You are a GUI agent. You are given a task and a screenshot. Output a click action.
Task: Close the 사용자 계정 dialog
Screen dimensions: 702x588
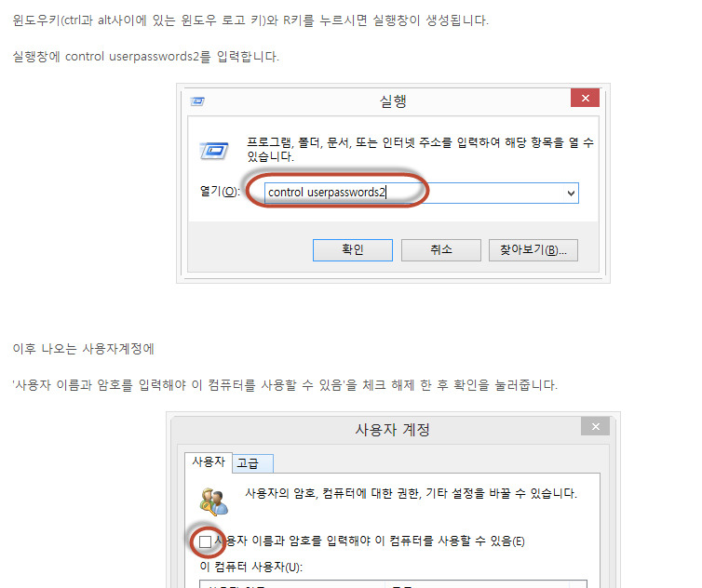click(595, 426)
